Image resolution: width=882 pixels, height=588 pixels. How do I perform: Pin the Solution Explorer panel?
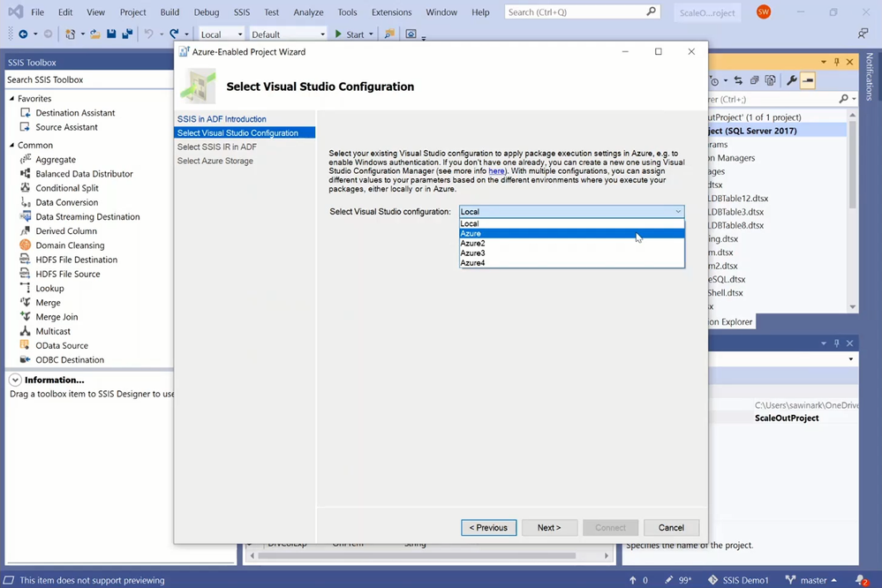(836, 62)
